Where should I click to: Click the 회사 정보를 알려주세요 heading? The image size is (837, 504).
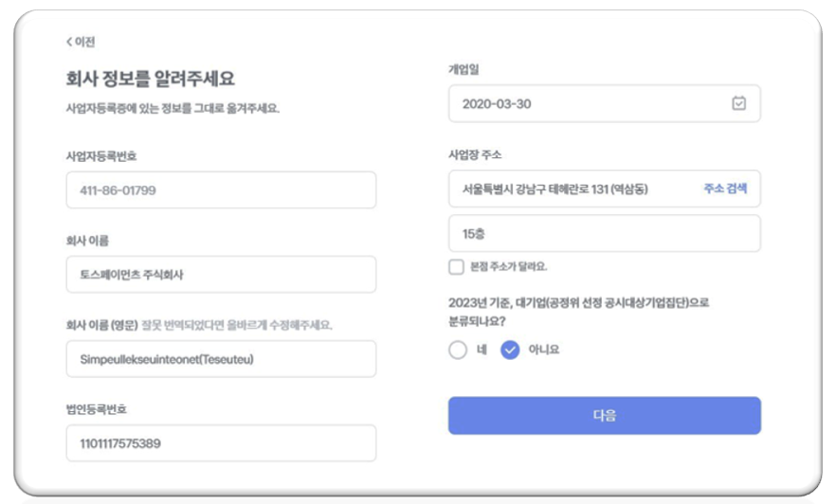(150, 78)
